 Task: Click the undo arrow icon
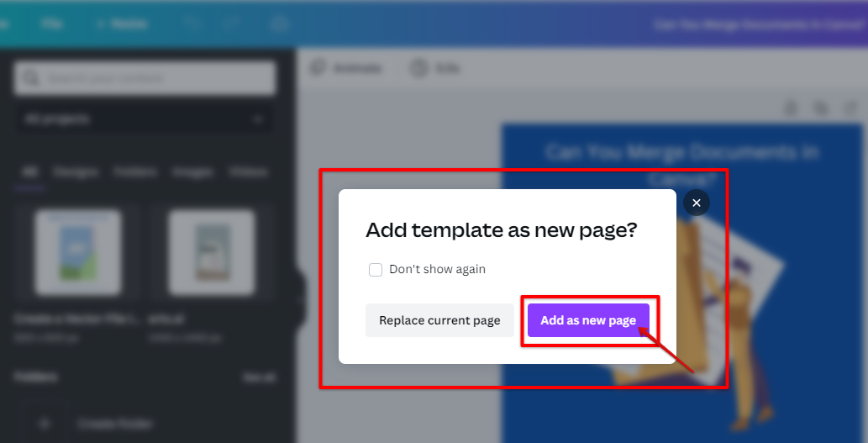[x=193, y=24]
